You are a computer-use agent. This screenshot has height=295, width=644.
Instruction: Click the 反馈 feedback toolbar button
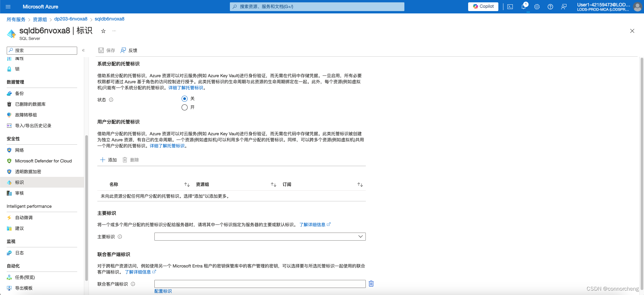pyautogui.click(x=129, y=50)
